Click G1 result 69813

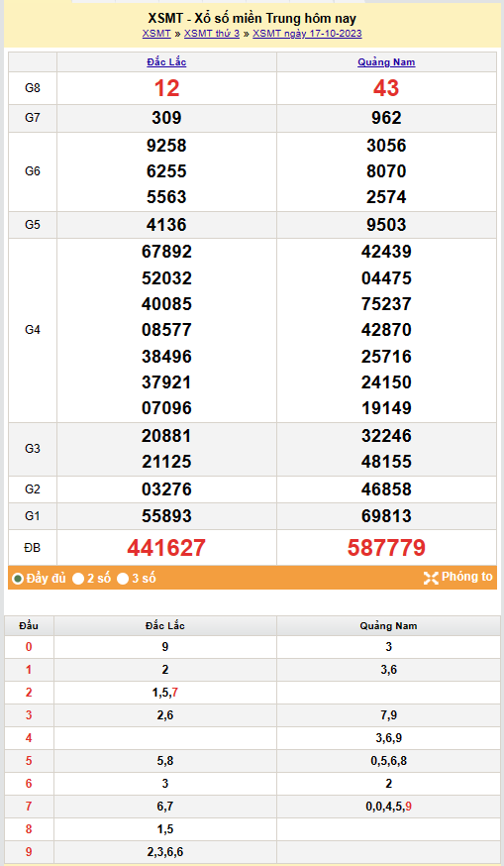tap(386, 516)
